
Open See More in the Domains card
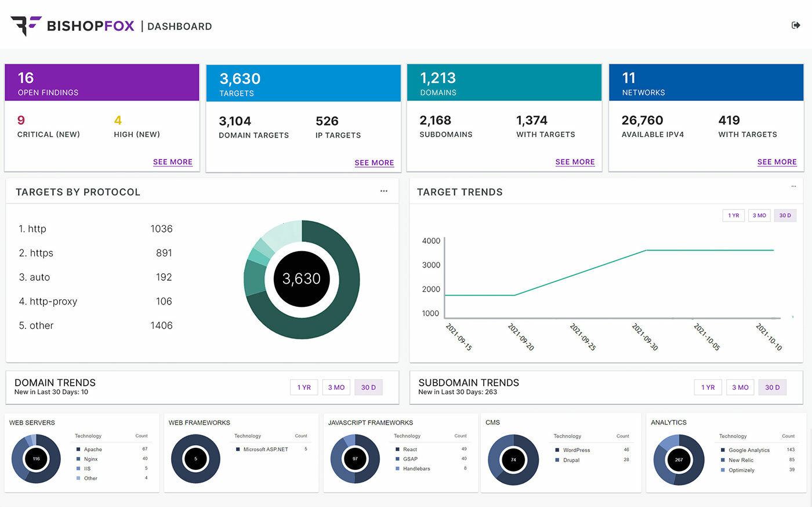(575, 162)
